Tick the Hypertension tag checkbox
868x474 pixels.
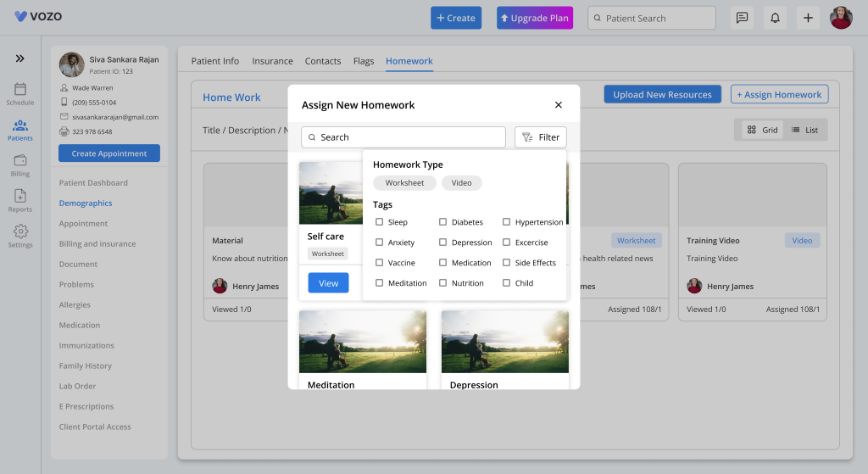click(506, 222)
